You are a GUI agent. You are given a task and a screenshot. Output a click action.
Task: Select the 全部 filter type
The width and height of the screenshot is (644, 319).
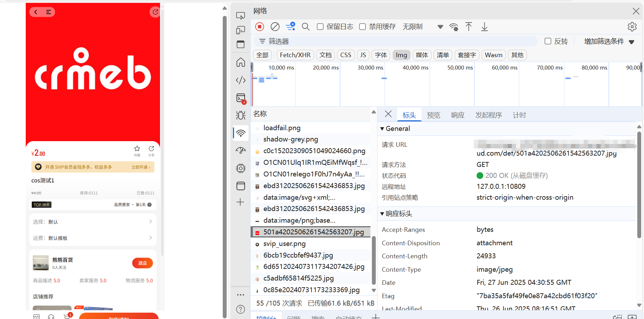pos(262,55)
